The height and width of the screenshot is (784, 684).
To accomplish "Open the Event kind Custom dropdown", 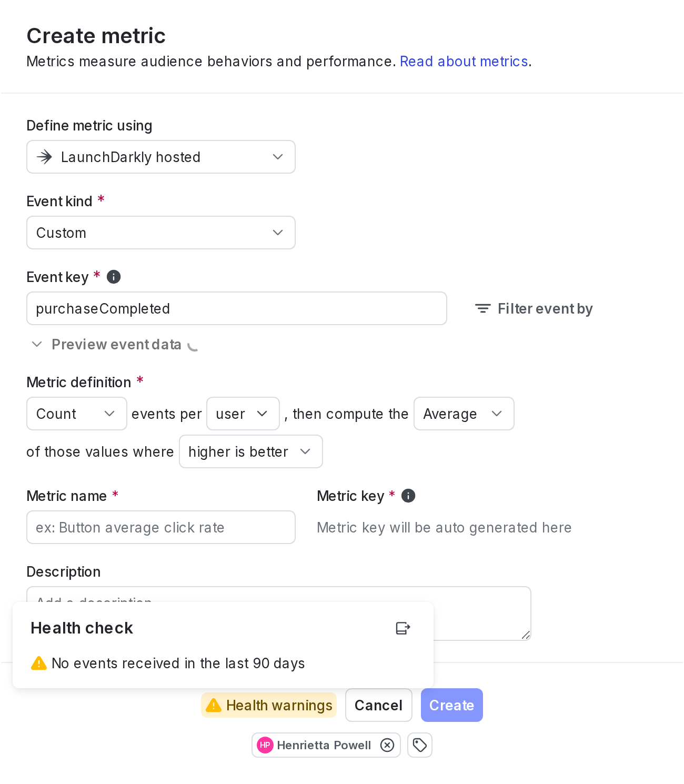I will tap(161, 233).
